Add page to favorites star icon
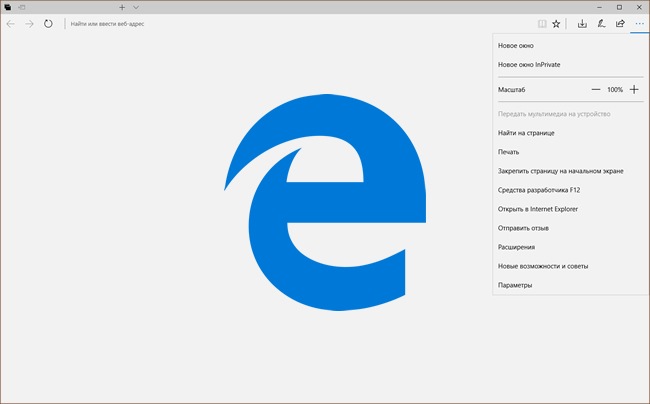 (x=556, y=24)
